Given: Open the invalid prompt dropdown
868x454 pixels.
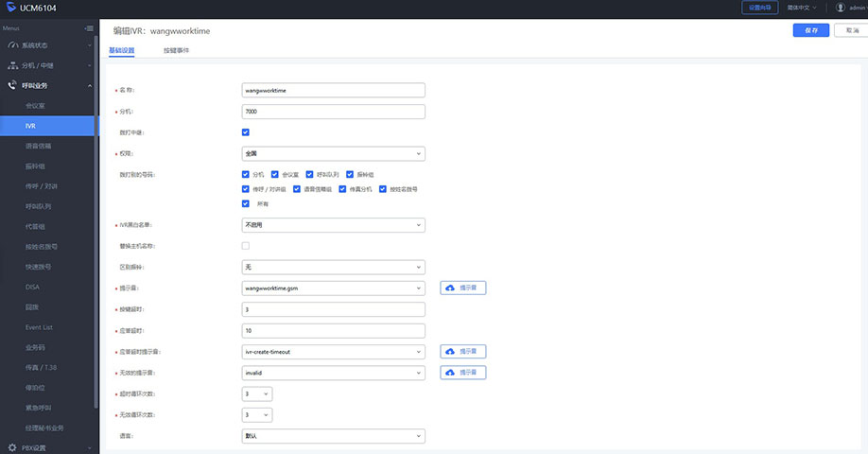Looking at the screenshot, I should click(333, 373).
